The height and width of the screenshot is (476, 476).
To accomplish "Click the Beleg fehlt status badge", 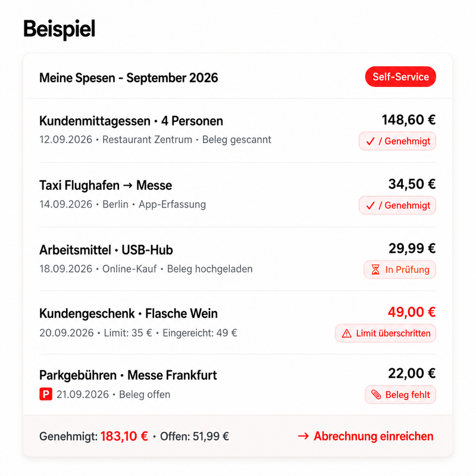I will (x=400, y=394).
